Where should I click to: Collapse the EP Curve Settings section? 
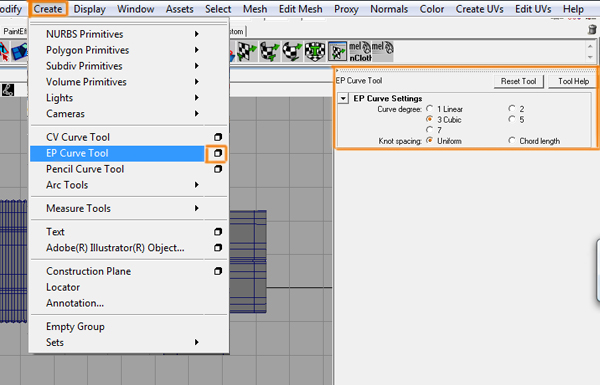pyautogui.click(x=343, y=99)
